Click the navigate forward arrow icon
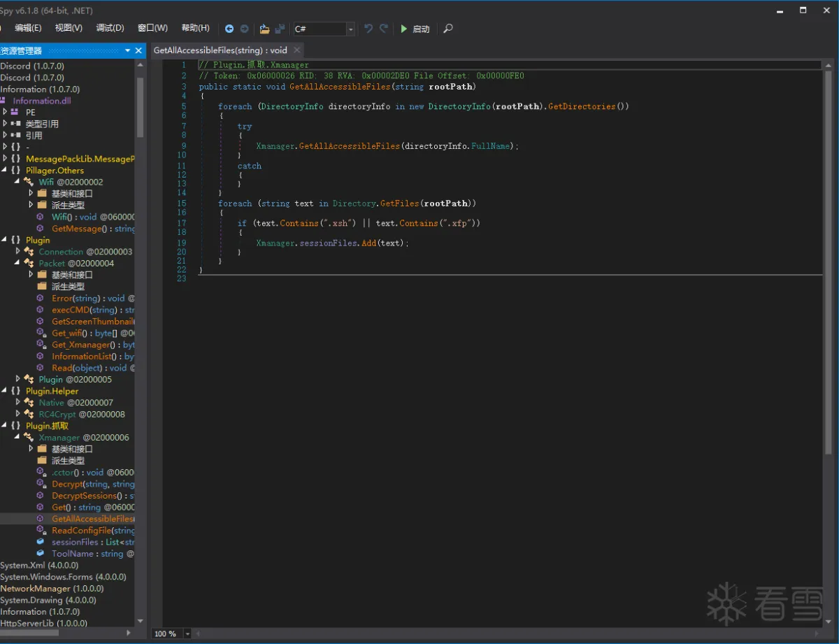 [x=244, y=29]
